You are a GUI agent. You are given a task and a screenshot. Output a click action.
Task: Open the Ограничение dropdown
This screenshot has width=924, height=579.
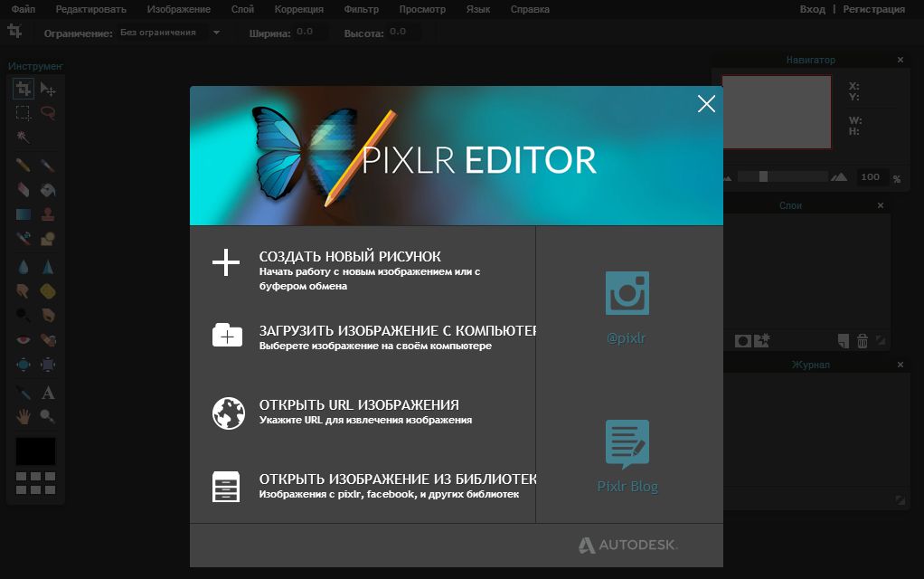pyautogui.click(x=170, y=33)
